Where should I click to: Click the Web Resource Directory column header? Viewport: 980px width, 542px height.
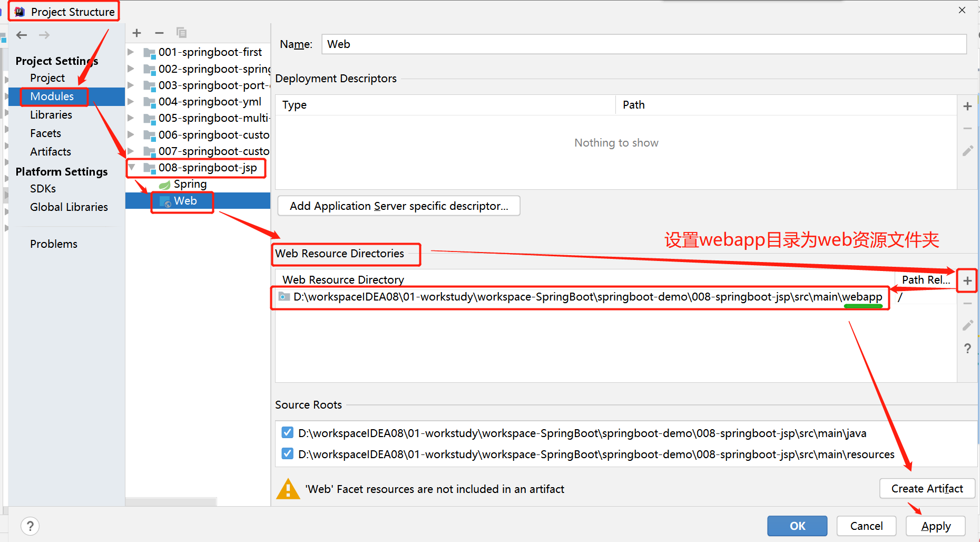(x=585, y=280)
